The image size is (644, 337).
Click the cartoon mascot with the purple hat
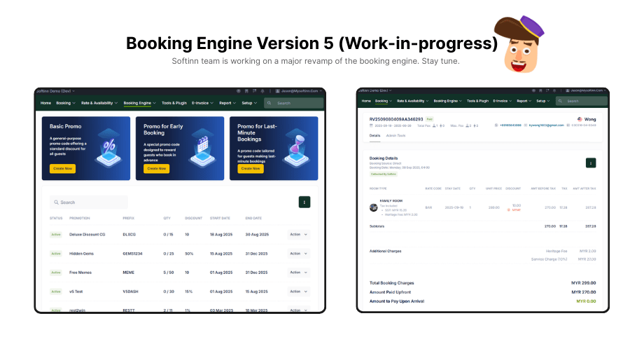click(519, 44)
